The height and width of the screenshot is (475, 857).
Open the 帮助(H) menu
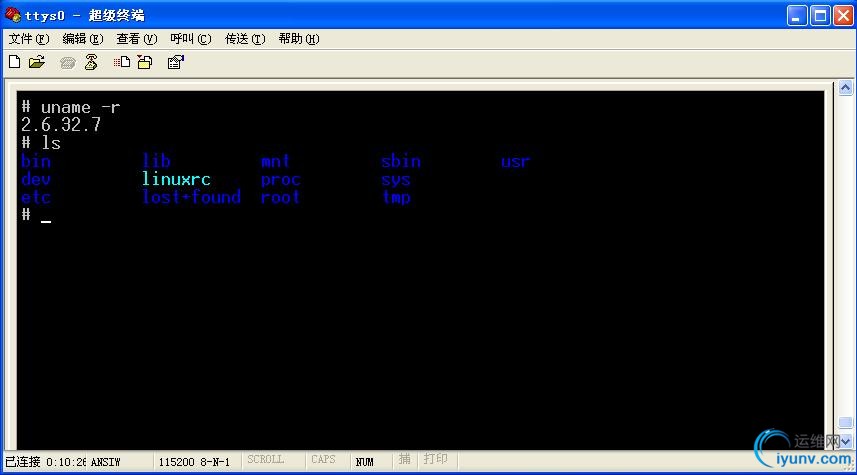(x=299, y=39)
